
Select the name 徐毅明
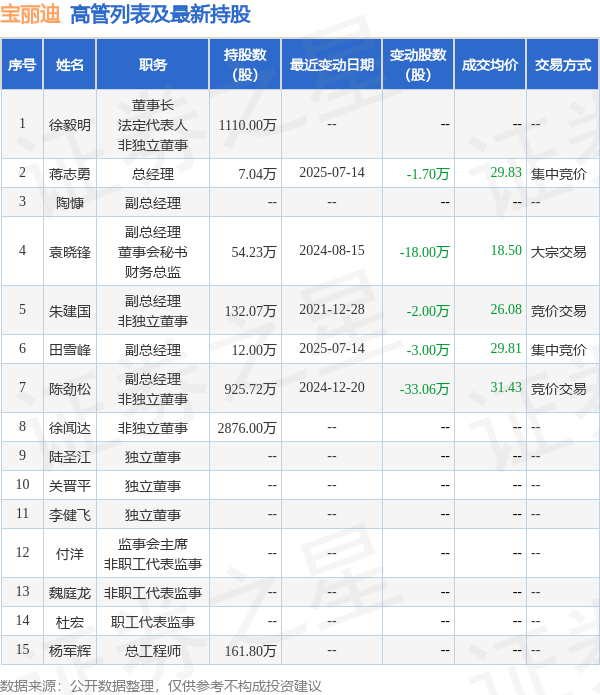(x=70, y=125)
